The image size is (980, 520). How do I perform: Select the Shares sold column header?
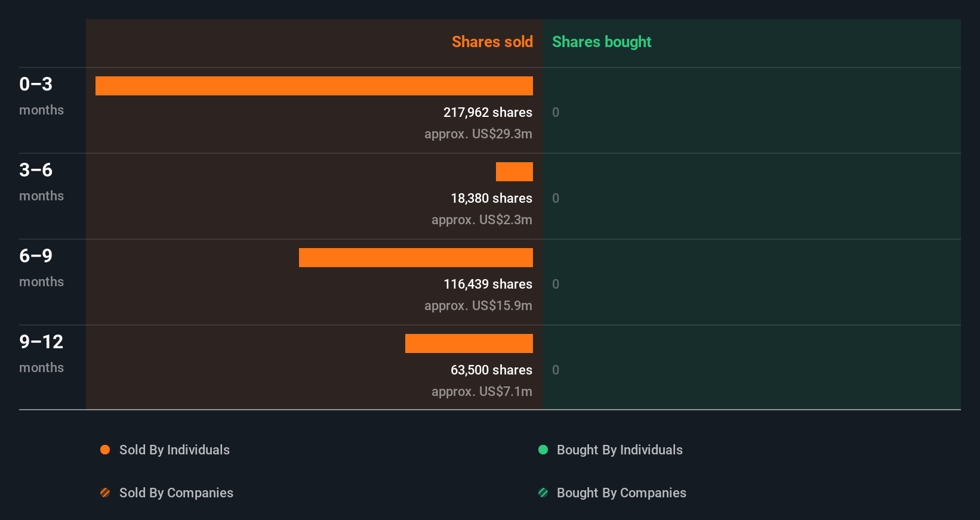tap(492, 42)
